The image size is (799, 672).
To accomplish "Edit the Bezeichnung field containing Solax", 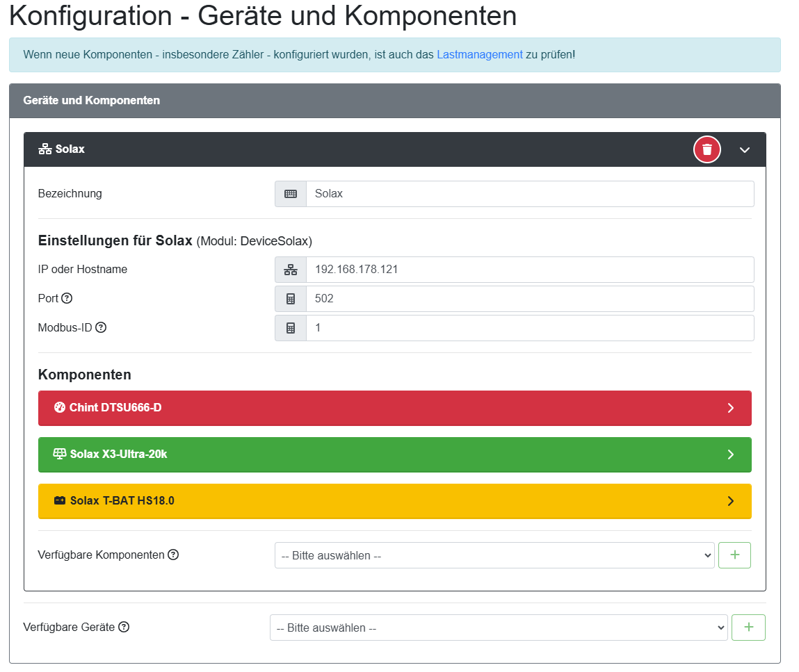I will [530, 194].
